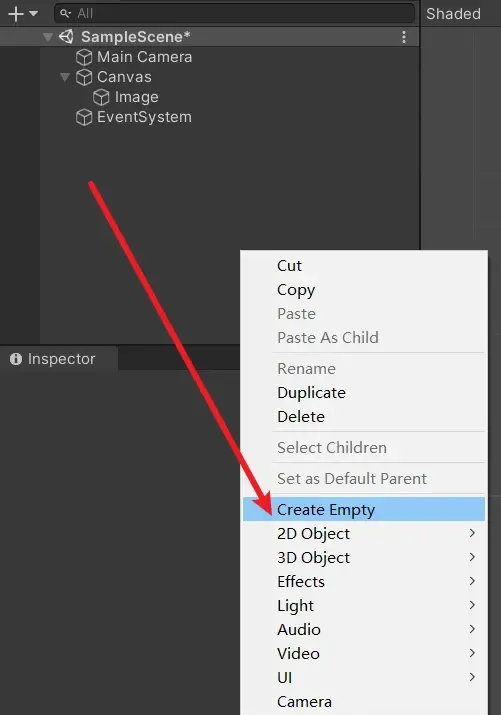Click the cube icon next to Canvas

(x=84, y=77)
